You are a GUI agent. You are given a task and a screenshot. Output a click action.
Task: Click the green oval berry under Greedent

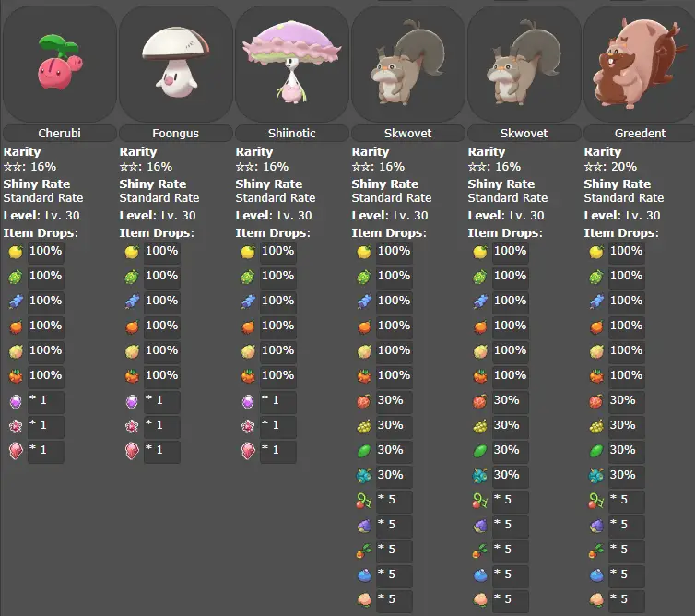pos(595,451)
